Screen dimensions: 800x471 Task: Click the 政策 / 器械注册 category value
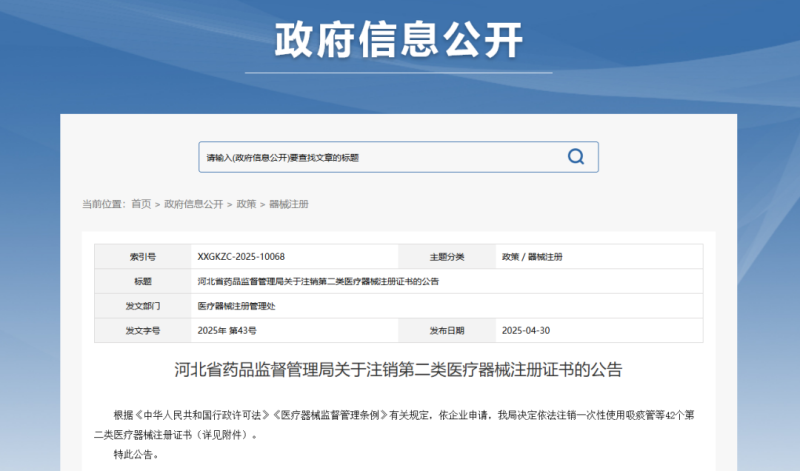[532, 257]
